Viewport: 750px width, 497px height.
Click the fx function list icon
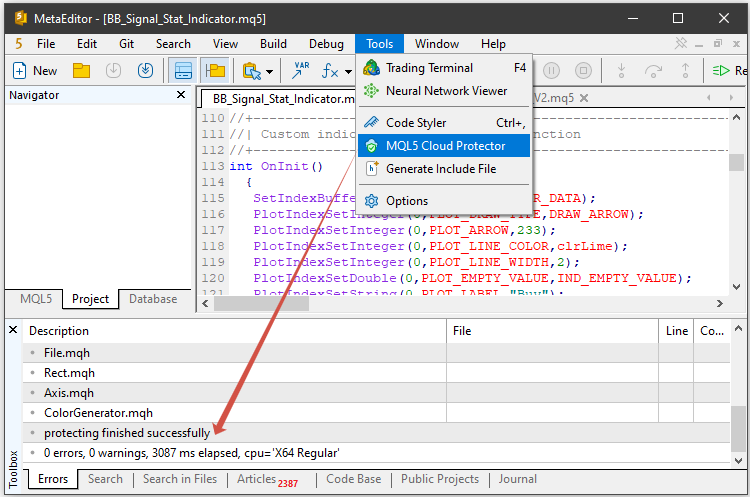click(x=330, y=71)
